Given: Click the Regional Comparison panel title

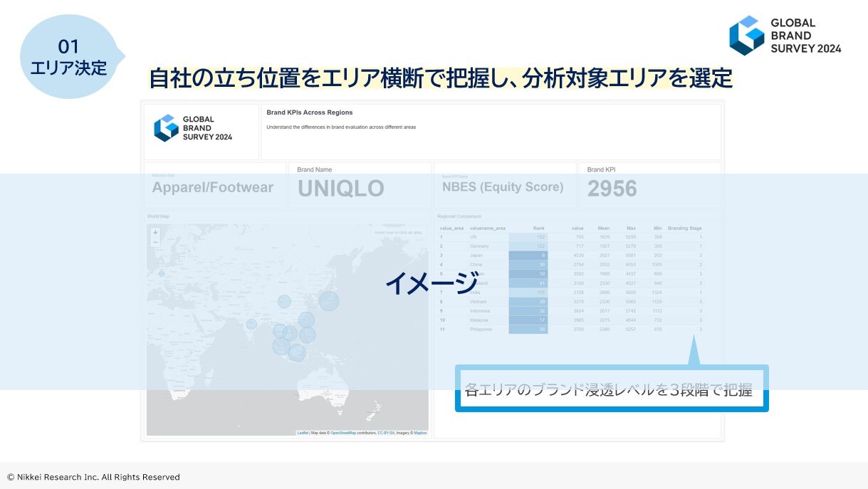Looking at the screenshot, I should [459, 216].
